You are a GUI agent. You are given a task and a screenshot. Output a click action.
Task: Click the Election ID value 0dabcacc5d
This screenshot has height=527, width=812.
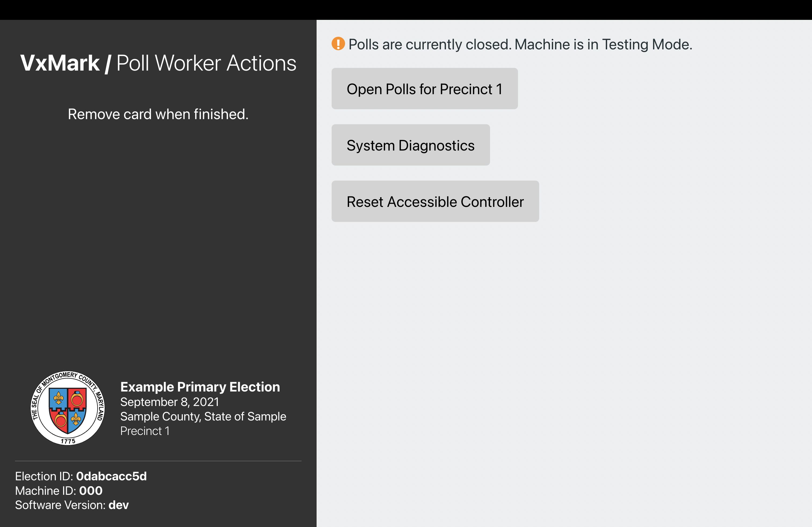(x=111, y=476)
